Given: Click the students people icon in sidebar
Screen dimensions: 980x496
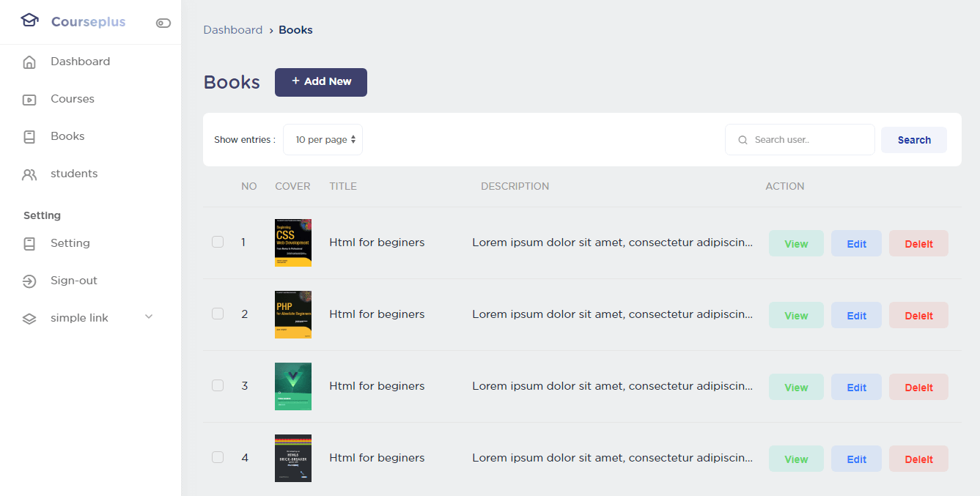Looking at the screenshot, I should pyautogui.click(x=29, y=174).
